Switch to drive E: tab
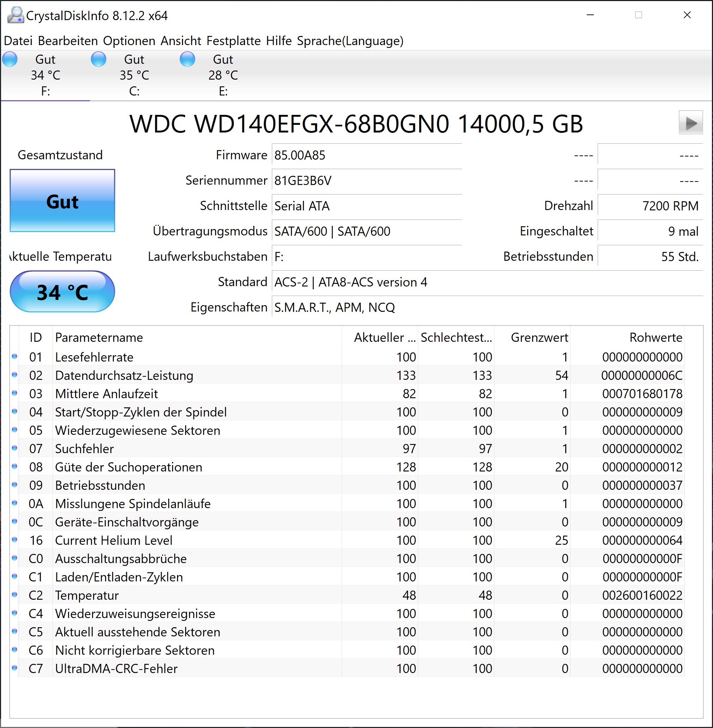 [x=223, y=75]
